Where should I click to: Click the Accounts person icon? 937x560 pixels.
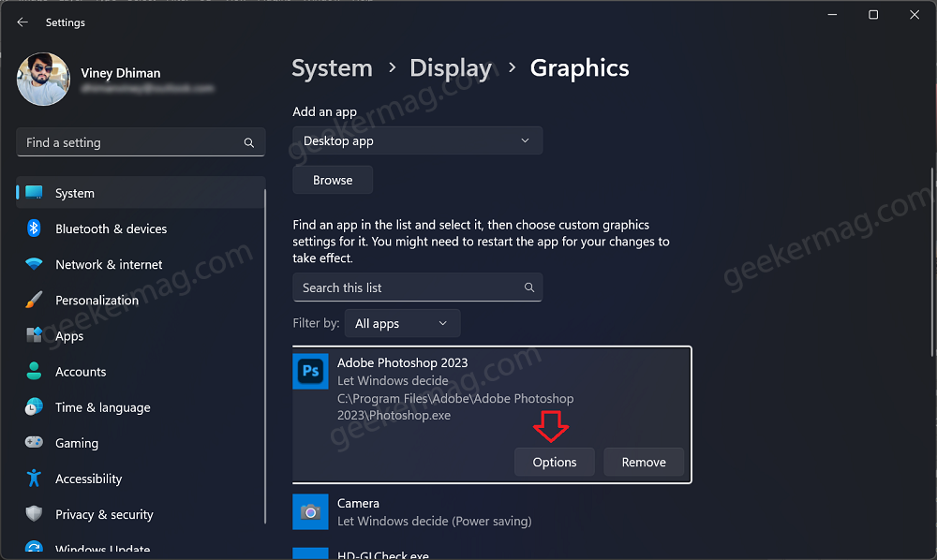click(x=34, y=372)
